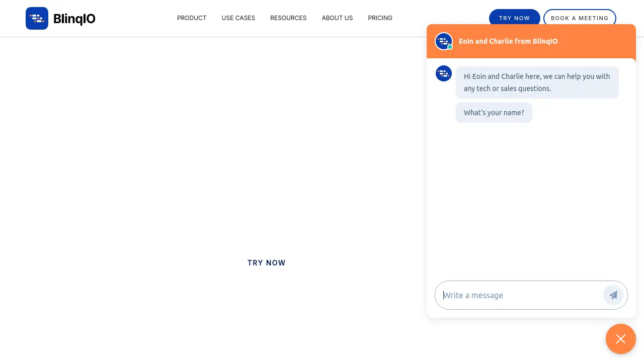644x362 pixels.
Task: Close the chat widget with orange X button
Action: click(621, 339)
